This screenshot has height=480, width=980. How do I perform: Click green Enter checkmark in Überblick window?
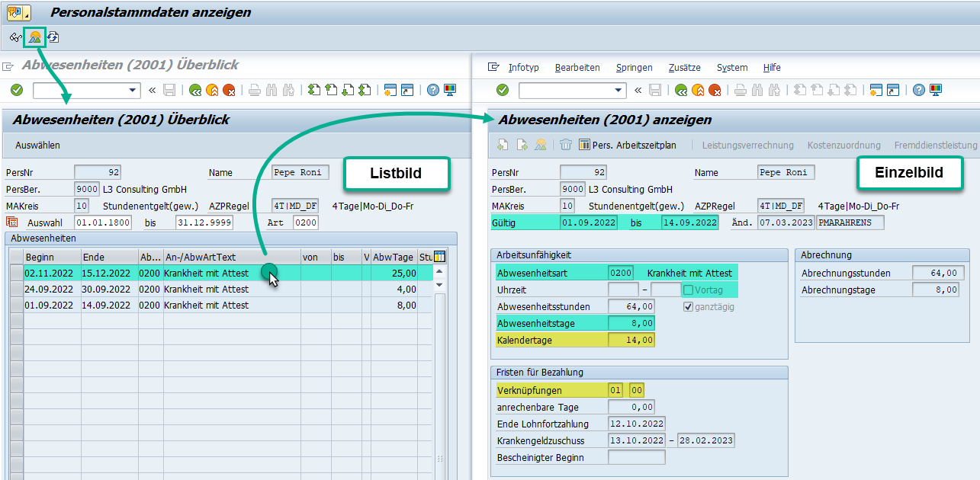coord(17,90)
